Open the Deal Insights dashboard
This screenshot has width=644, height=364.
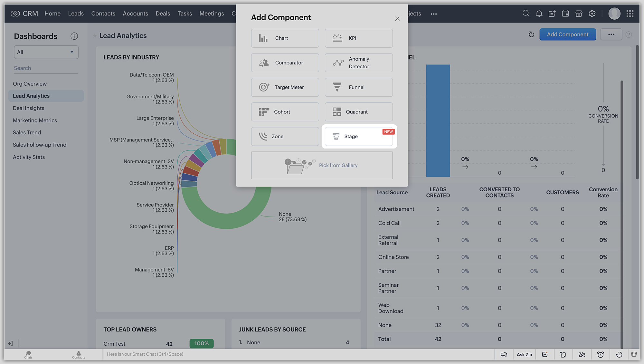tap(28, 108)
